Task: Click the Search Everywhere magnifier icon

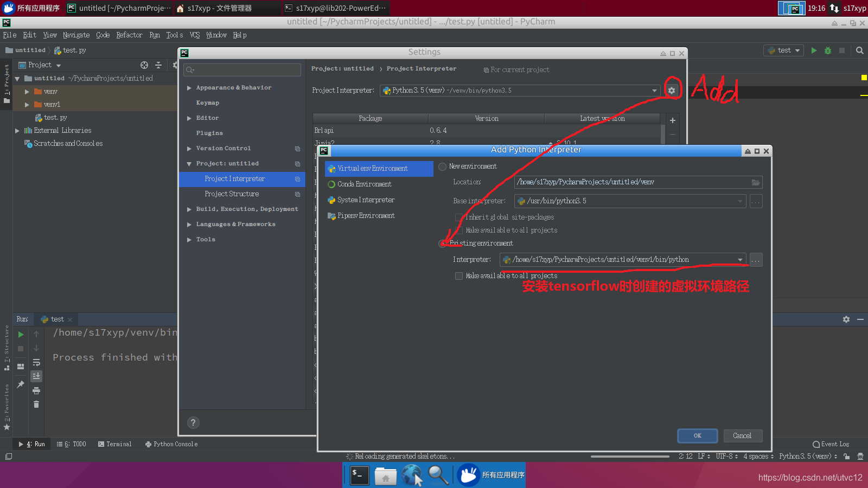Action: click(x=860, y=50)
